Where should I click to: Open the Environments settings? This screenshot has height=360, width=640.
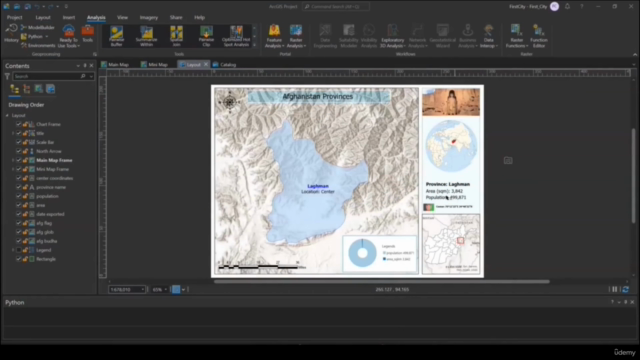(x=38, y=45)
